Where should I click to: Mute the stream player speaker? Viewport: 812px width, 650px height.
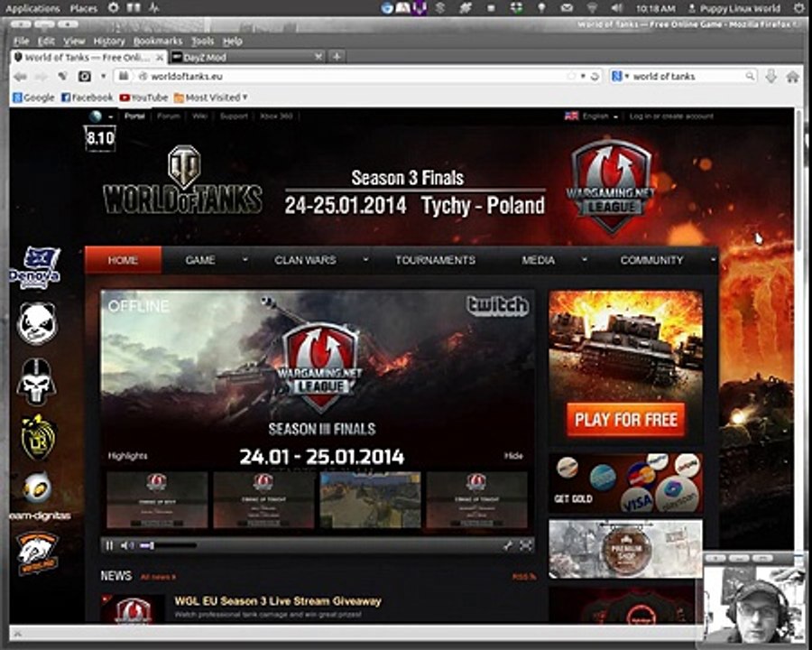127,545
